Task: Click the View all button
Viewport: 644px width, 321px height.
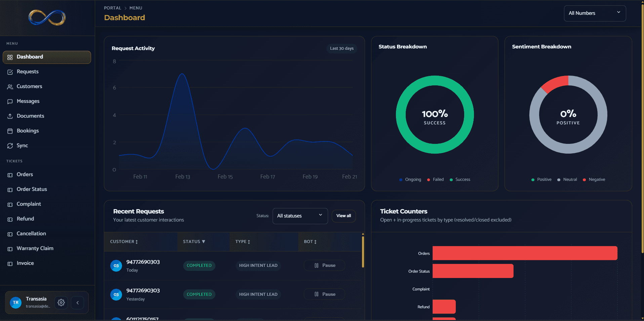Action: 344,216
